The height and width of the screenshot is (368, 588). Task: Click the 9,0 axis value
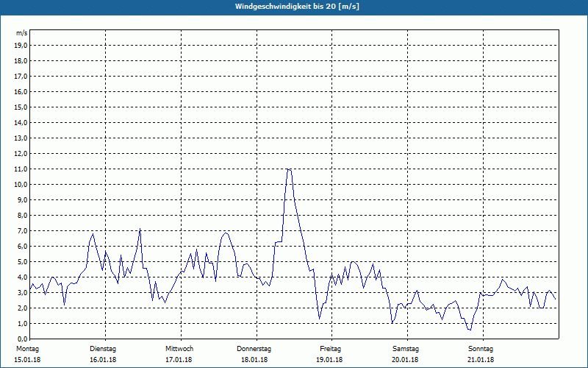coord(23,199)
